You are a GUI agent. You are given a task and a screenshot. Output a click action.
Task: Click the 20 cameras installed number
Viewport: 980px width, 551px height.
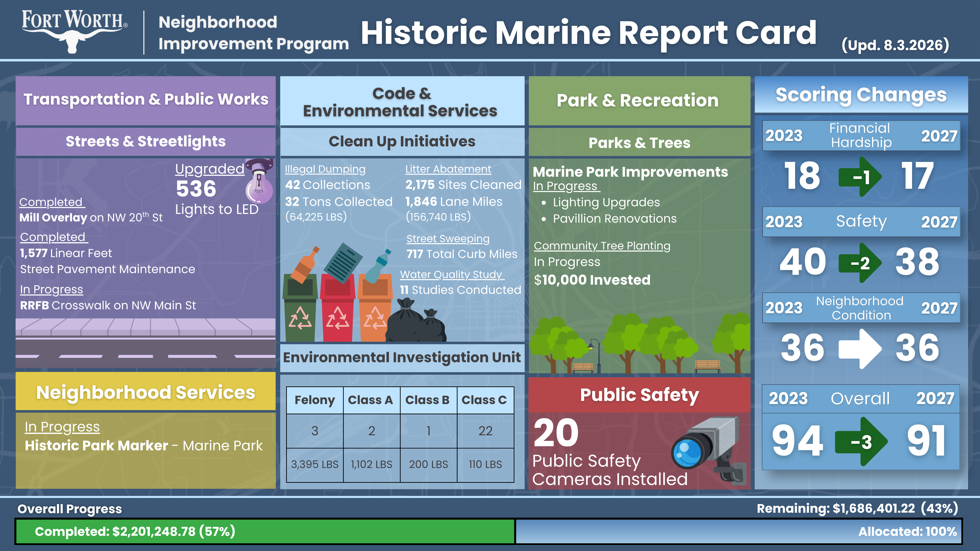coord(556,433)
